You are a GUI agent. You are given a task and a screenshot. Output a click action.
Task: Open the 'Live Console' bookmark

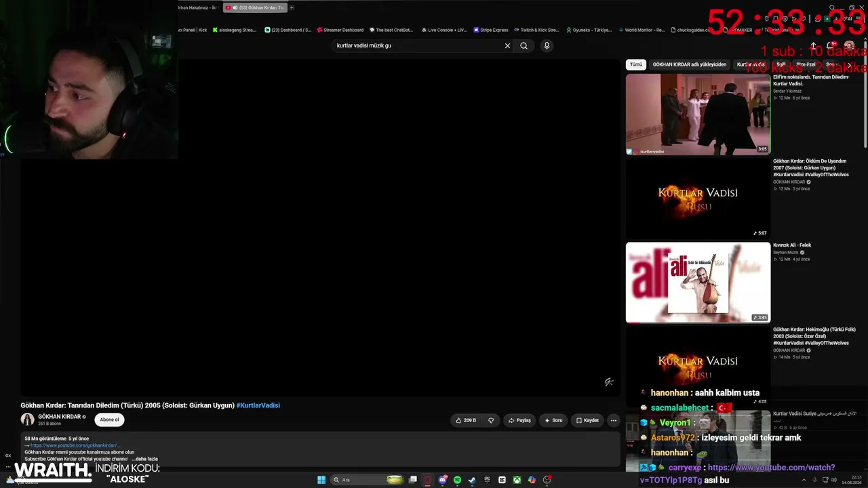click(x=444, y=30)
